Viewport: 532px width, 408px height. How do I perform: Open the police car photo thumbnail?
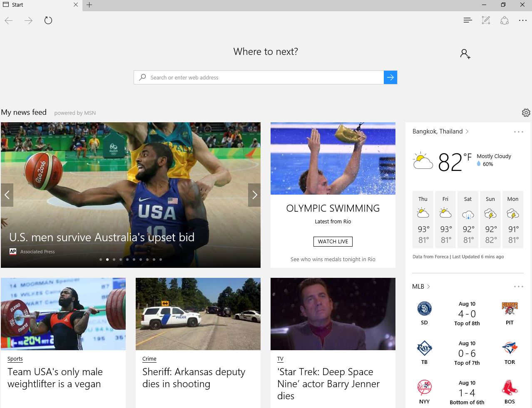198,314
